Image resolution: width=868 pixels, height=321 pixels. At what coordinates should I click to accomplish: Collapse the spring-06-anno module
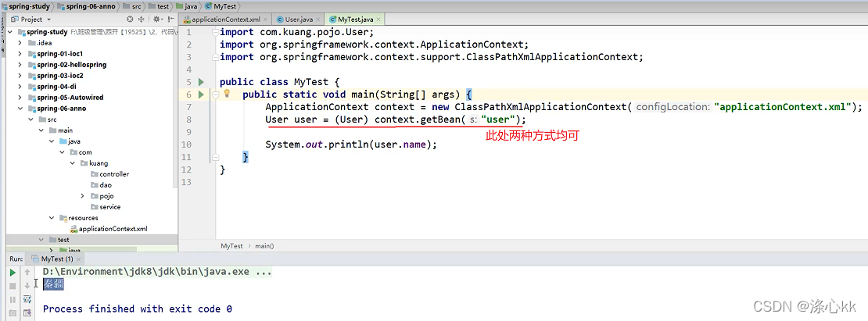20,109
